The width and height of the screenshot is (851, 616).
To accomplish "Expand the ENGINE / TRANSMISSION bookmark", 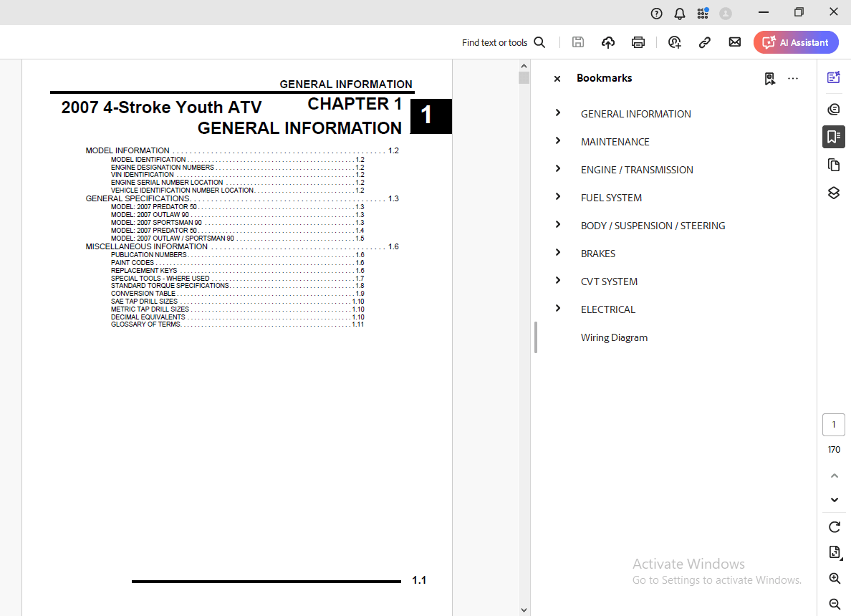I will click(558, 169).
